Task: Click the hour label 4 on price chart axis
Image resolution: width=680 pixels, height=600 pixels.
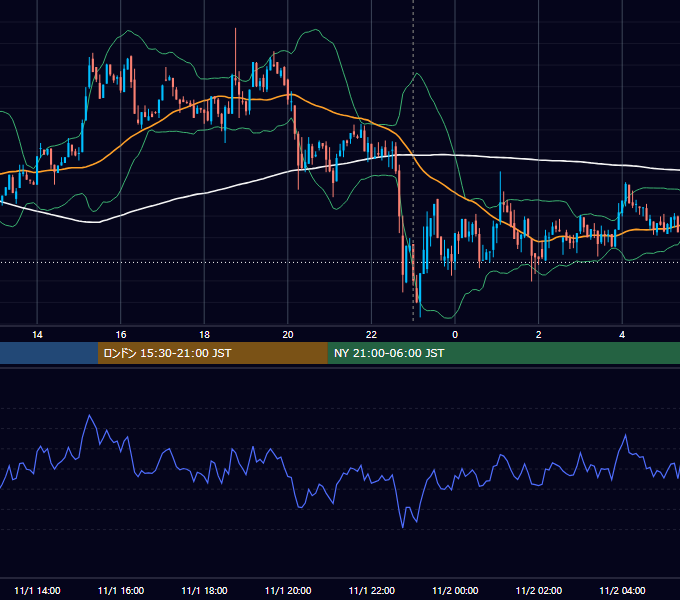Action: (622, 335)
